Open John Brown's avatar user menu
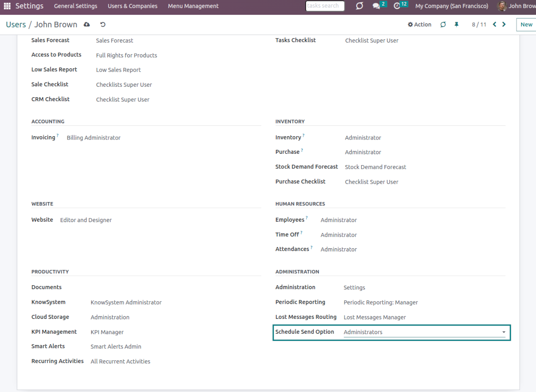This screenshot has height=392, width=536. (x=501, y=6)
